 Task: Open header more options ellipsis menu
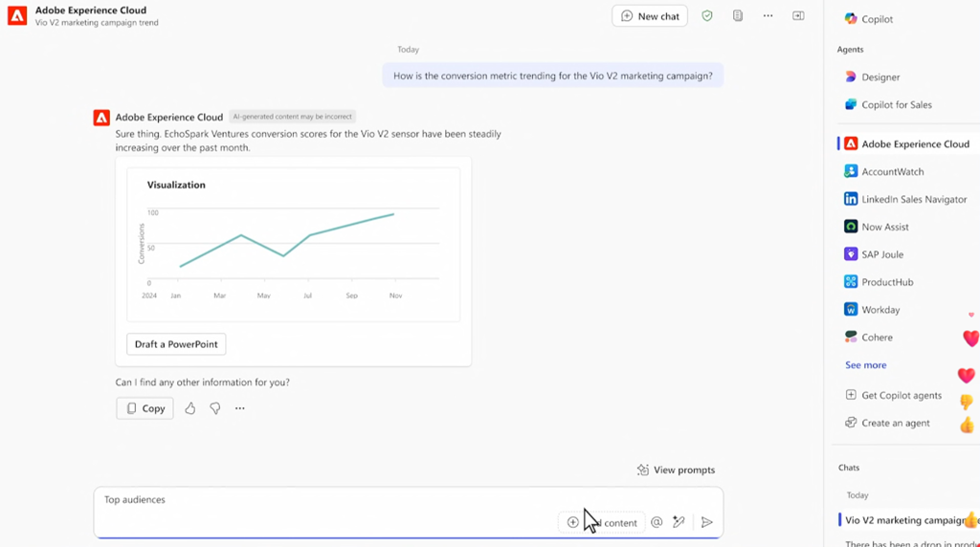pyautogui.click(x=768, y=16)
